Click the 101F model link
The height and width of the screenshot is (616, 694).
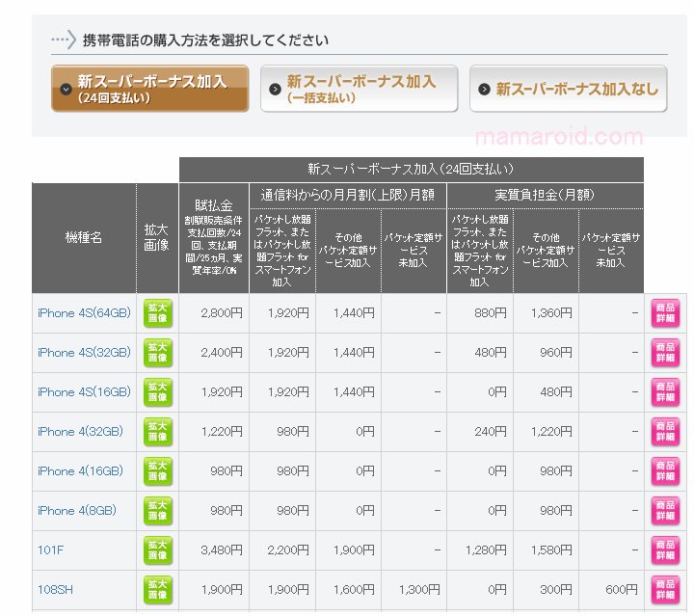coord(50,550)
